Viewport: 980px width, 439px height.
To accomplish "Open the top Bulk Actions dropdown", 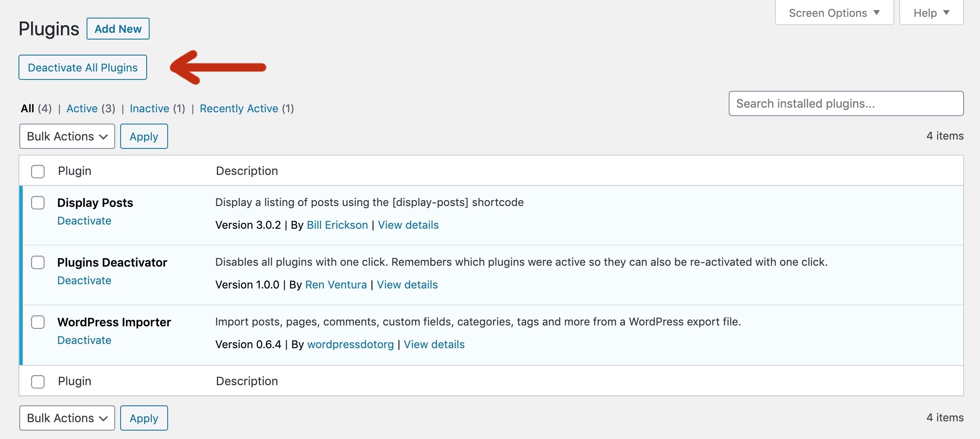I will (67, 136).
